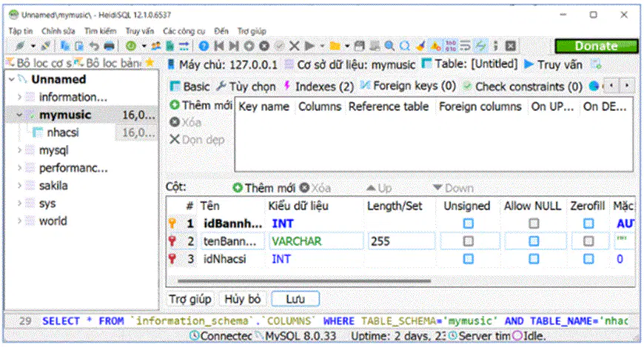The height and width of the screenshot is (347, 644).
Task: Expand the information... database node
Action: [19, 97]
